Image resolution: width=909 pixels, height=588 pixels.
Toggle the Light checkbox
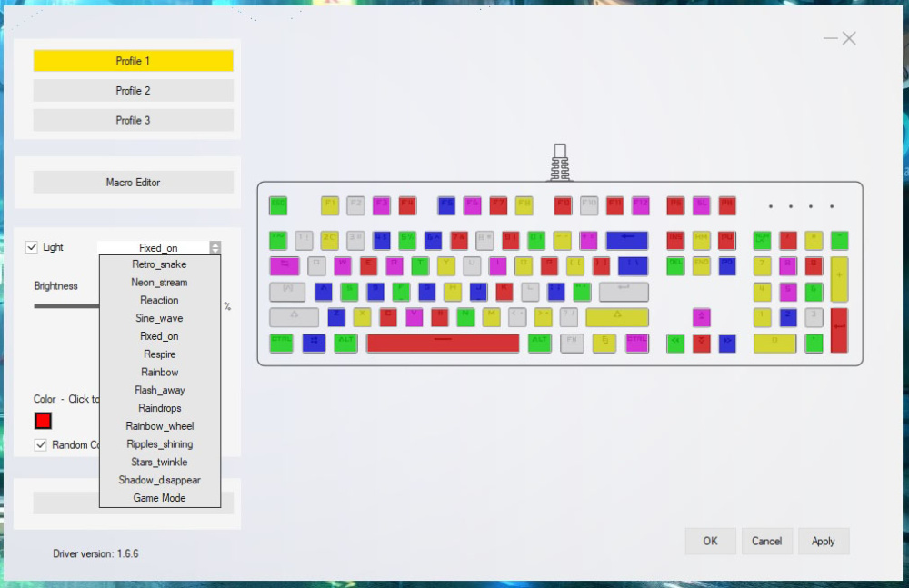pyautogui.click(x=32, y=247)
